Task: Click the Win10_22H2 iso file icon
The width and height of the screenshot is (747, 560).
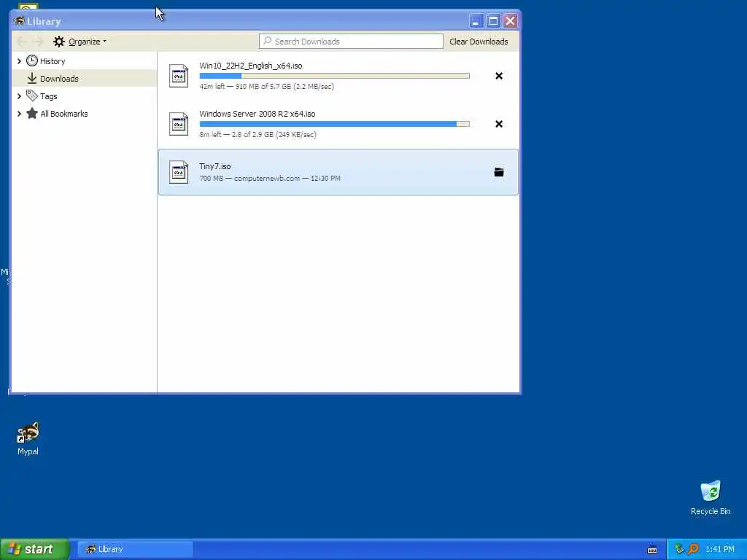Action: point(179,76)
